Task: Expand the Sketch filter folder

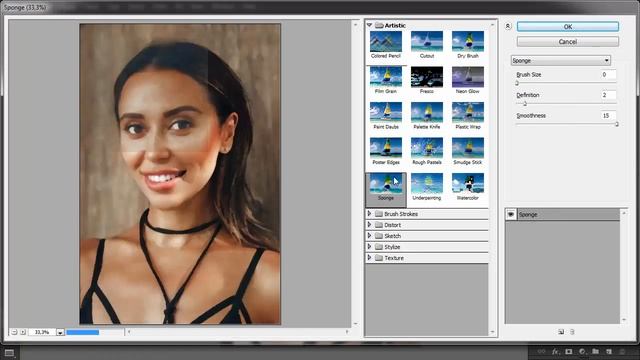Action: pyautogui.click(x=369, y=236)
